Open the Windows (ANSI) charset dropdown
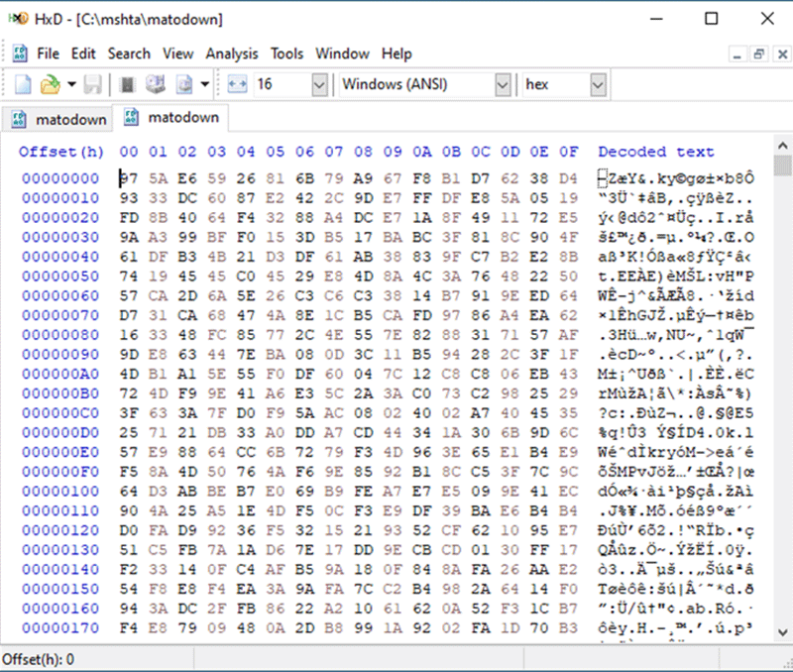 (x=503, y=84)
